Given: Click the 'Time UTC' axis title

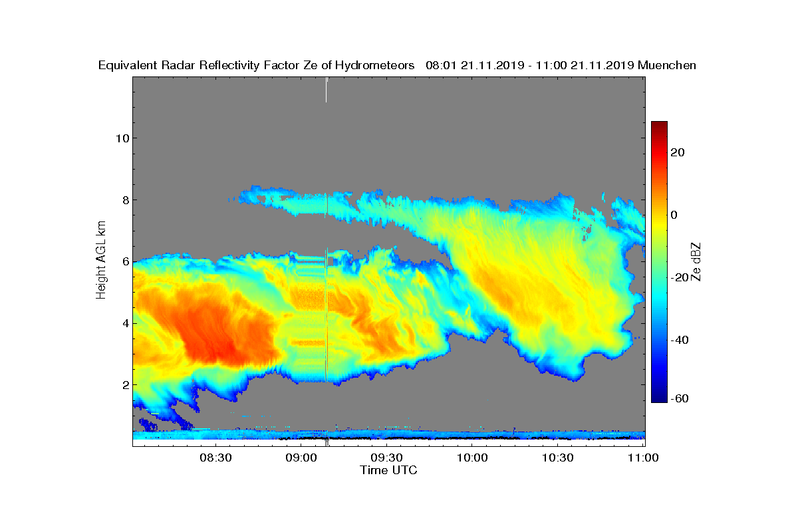Looking at the screenshot, I should pos(389,470).
